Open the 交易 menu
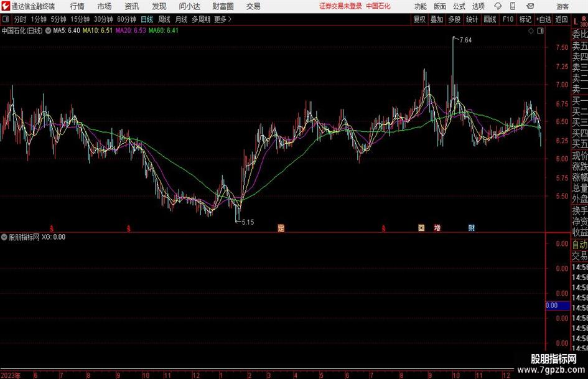 point(253,6)
